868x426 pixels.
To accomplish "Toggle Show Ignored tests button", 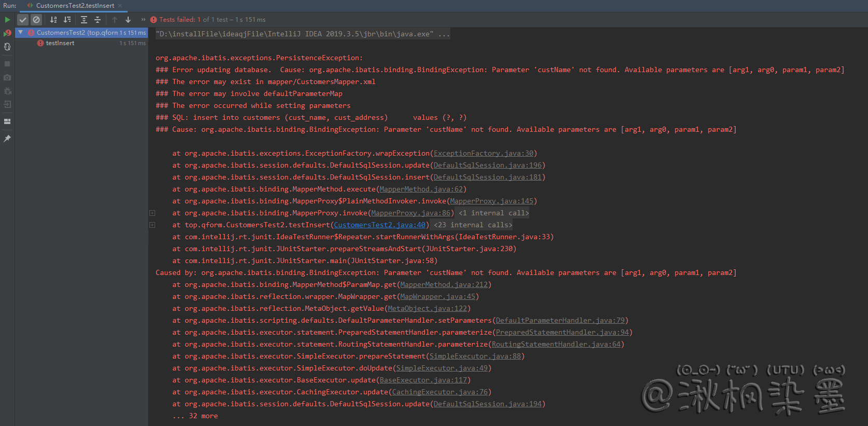I will pyautogui.click(x=36, y=20).
